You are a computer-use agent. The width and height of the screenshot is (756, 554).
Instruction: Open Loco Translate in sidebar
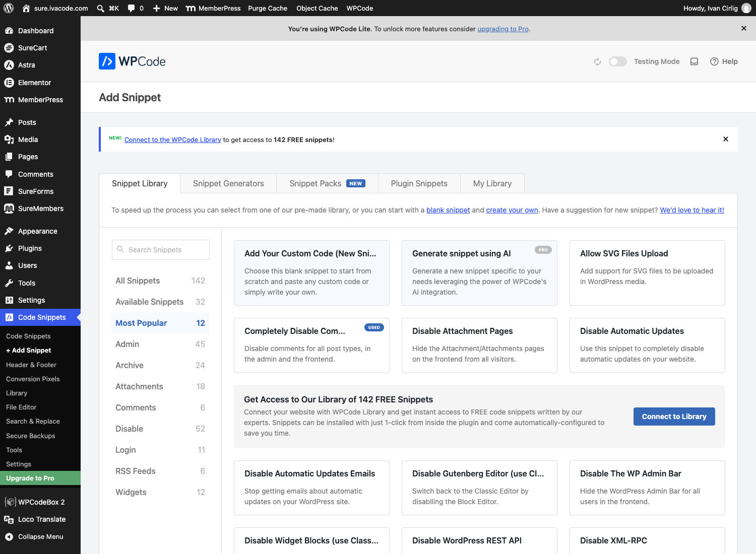pyautogui.click(x=40, y=519)
